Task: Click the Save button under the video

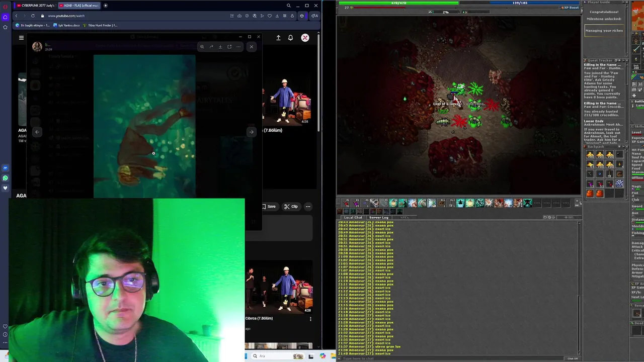Action: click(x=269, y=207)
